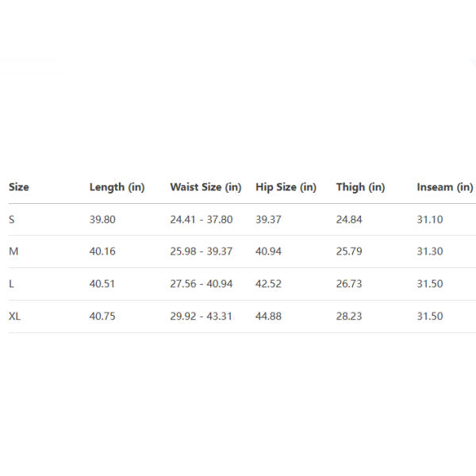This screenshot has height=476, width=476.
Task: Click the 31.30 inseam value
Action: [x=430, y=251]
